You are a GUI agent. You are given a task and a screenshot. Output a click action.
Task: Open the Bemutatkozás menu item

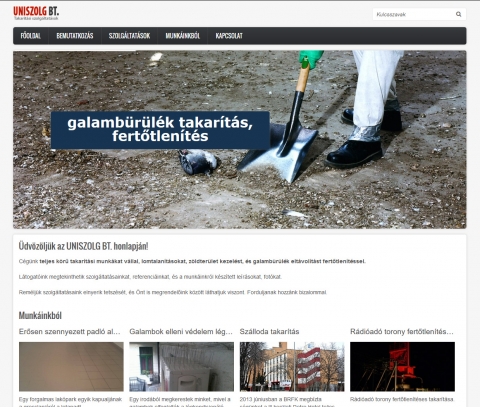click(75, 36)
